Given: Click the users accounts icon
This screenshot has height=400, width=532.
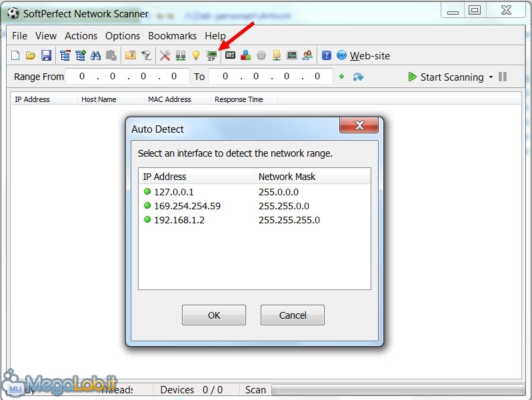Looking at the screenshot, I should coord(307,55).
